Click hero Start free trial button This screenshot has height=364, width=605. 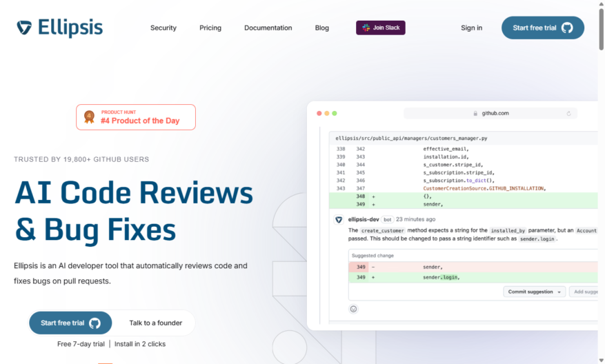coord(70,323)
